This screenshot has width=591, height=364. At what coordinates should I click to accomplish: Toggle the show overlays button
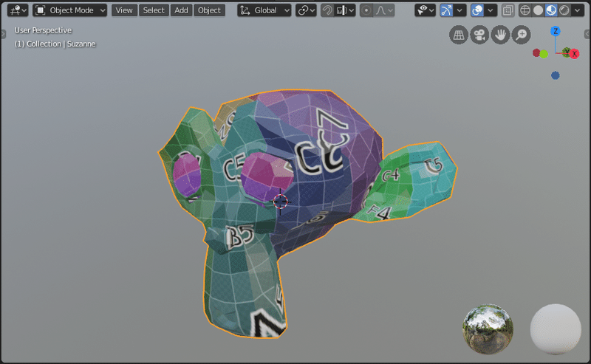(x=477, y=10)
